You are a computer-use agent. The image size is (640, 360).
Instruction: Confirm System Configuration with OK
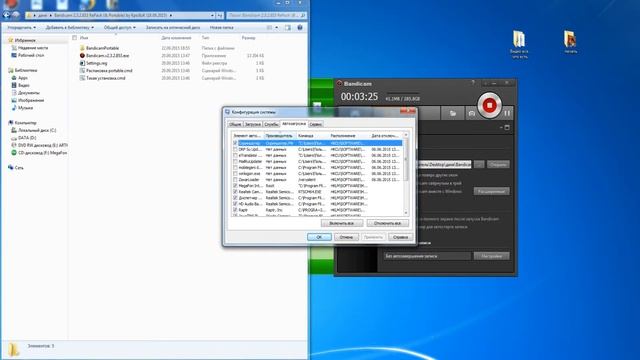pos(319,237)
